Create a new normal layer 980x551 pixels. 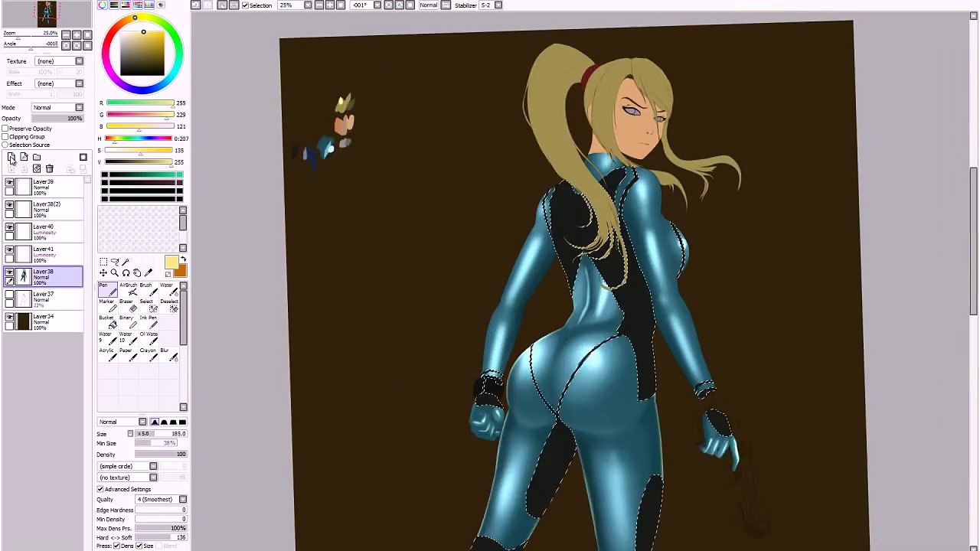[x=11, y=157]
